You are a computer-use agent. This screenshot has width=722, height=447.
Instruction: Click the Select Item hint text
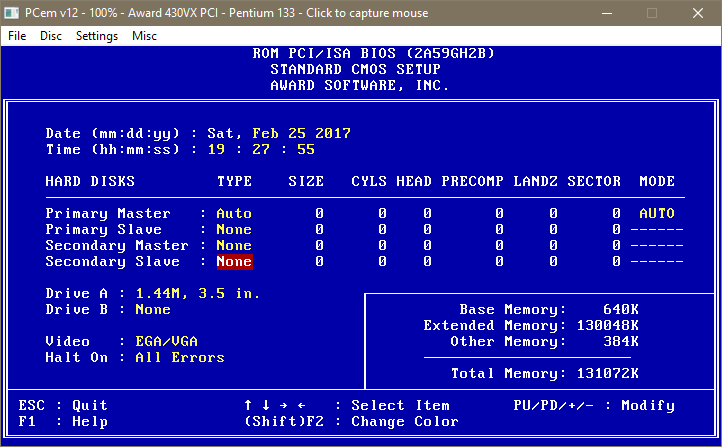click(401, 406)
